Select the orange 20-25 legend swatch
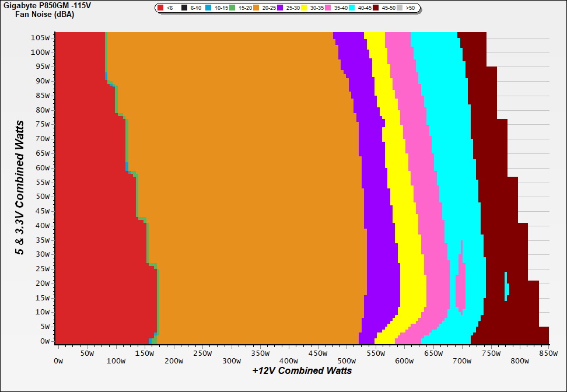 tap(256, 8)
